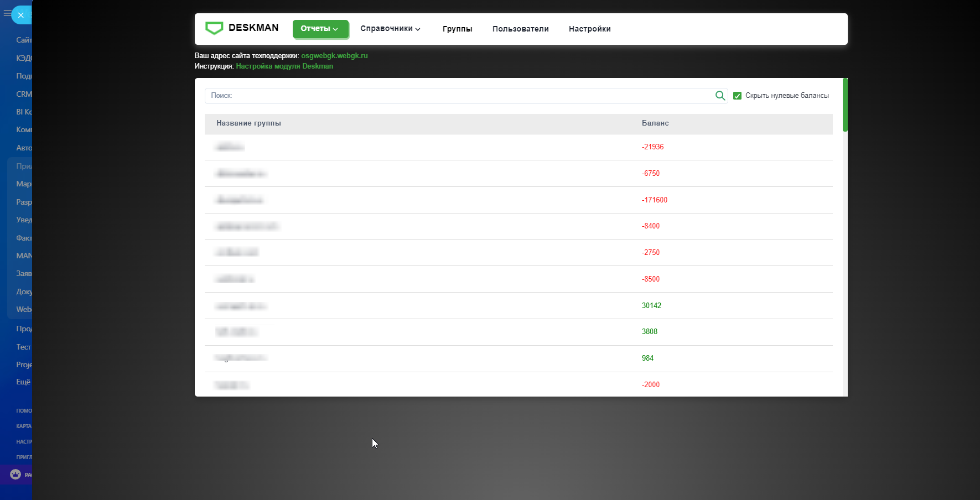
Task: Select the balance value -171600
Action: 655,200
